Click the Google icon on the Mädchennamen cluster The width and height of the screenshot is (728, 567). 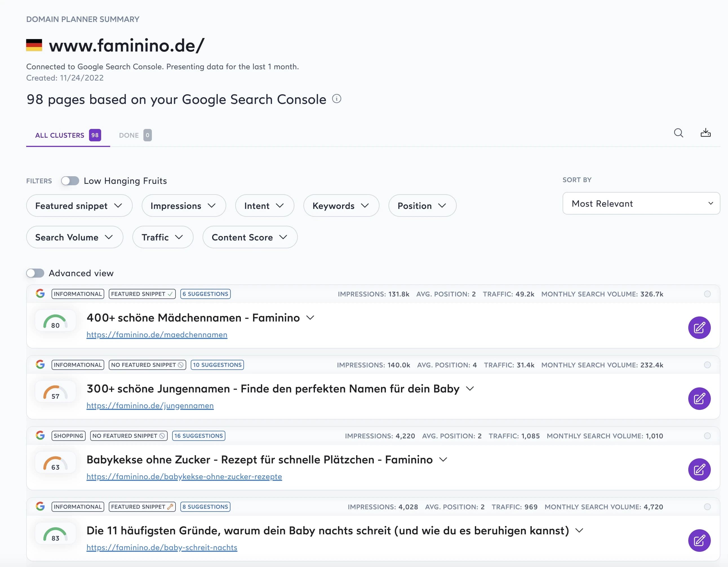pyautogui.click(x=40, y=294)
